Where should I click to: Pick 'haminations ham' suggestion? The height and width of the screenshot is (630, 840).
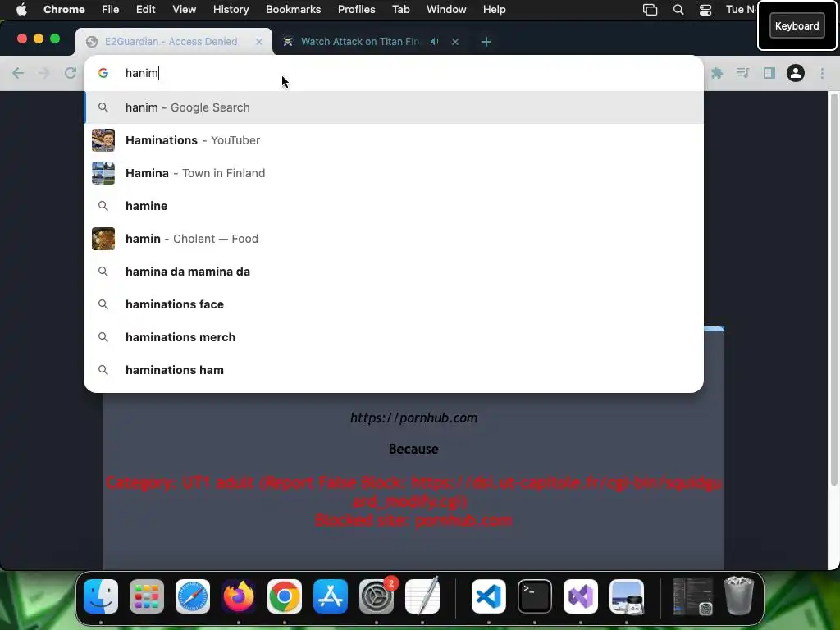(394, 370)
